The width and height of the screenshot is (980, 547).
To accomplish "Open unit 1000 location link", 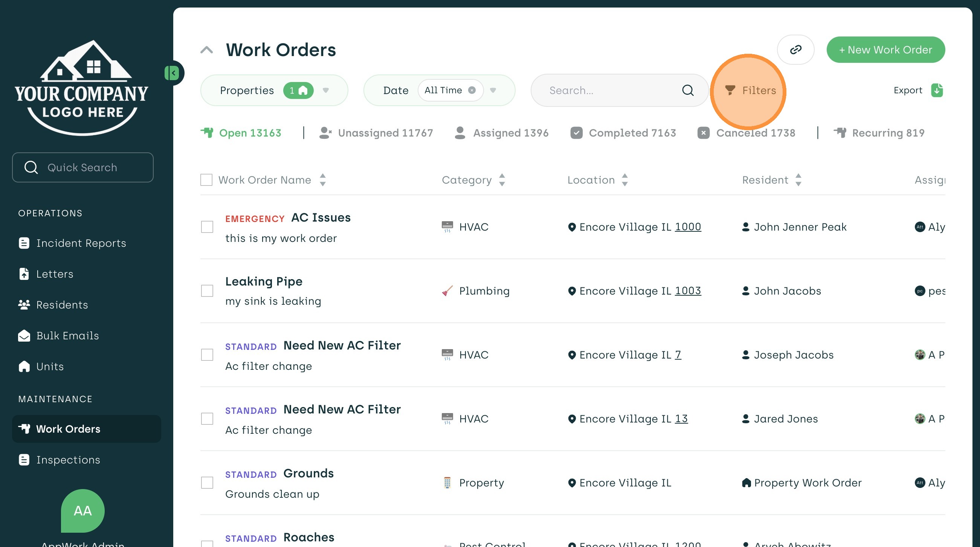I will [x=687, y=226].
